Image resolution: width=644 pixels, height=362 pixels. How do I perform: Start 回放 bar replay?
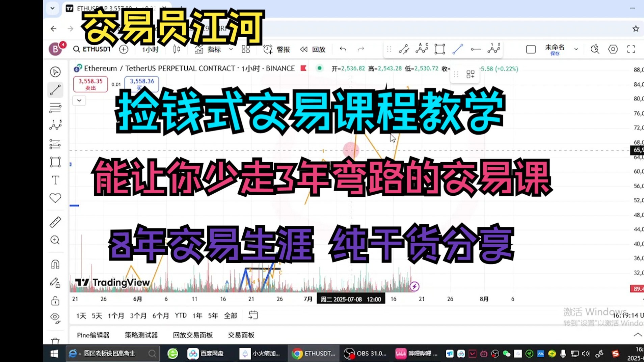point(313,49)
